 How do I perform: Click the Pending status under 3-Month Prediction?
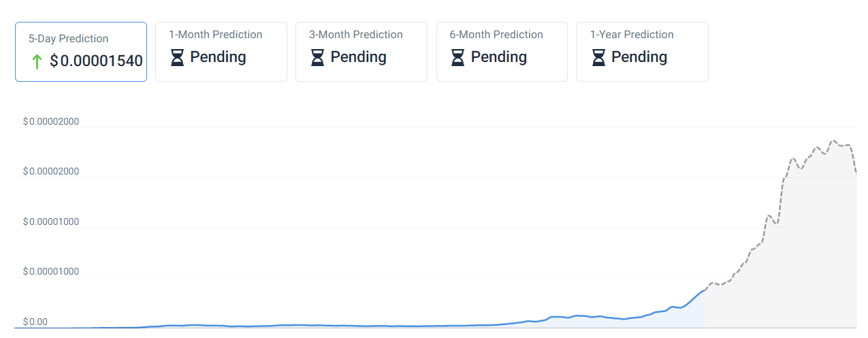pos(358,57)
